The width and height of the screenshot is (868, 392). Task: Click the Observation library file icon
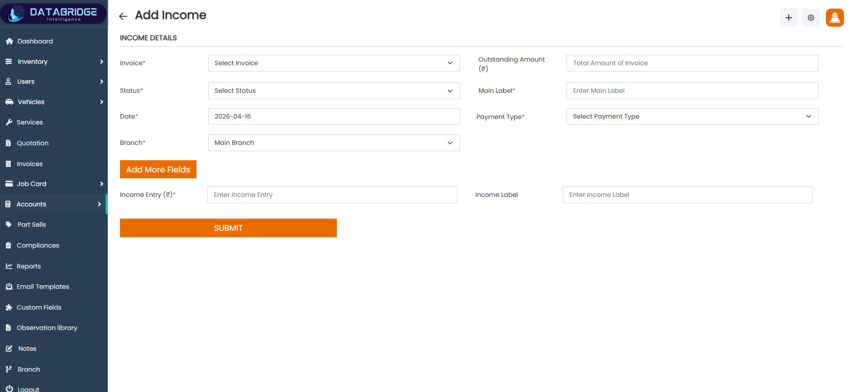(x=8, y=328)
